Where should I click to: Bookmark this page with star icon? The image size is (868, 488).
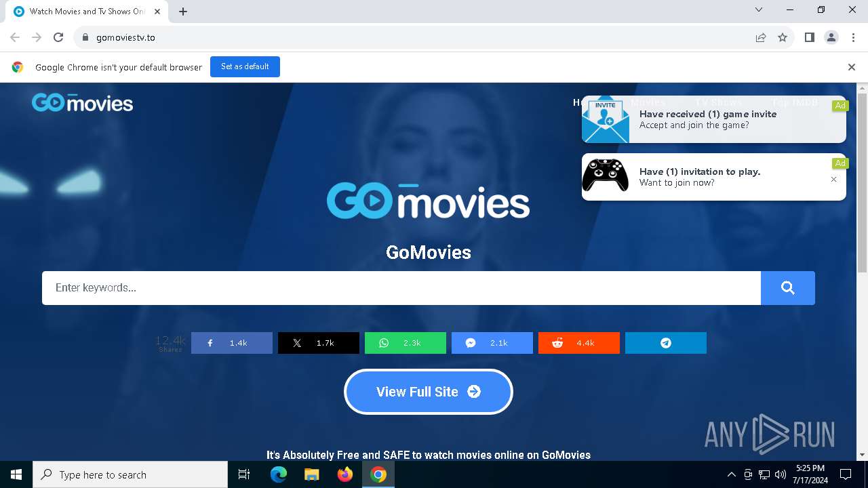point(783,37)
